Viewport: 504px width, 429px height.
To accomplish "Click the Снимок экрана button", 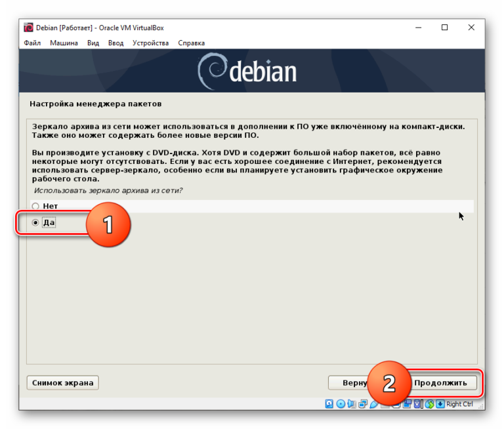I will (63, 382).
